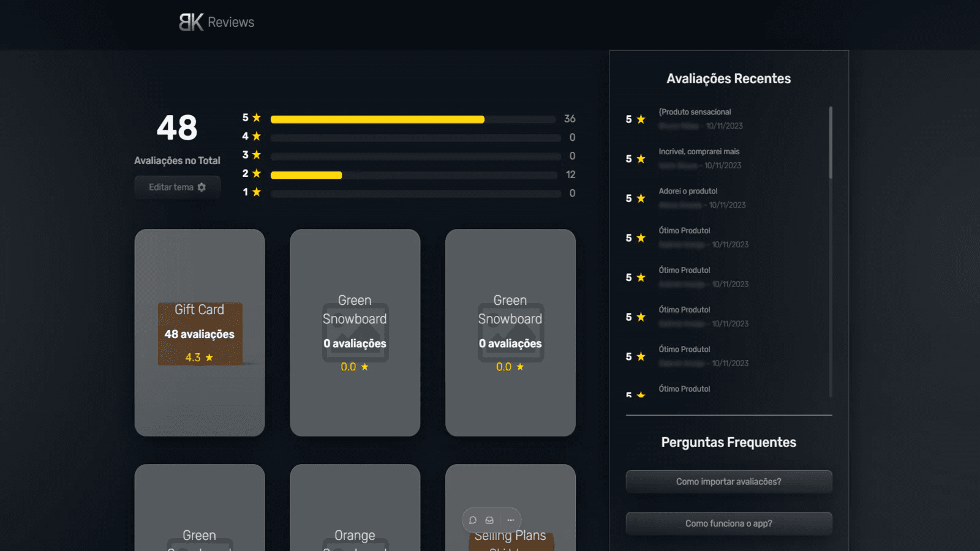Click the 2-star rating progress bar
Viewport: 980px width, 551px height.
(x=306, y=174)
